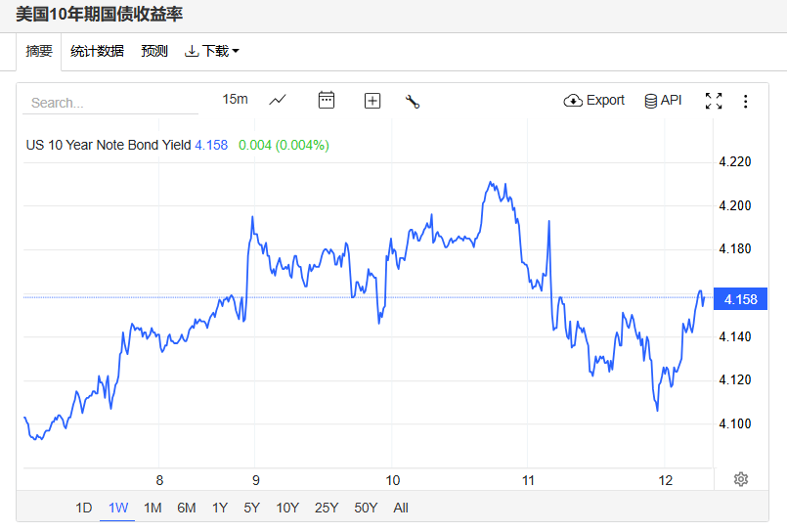Select the 1Y time range

[220, 508]
